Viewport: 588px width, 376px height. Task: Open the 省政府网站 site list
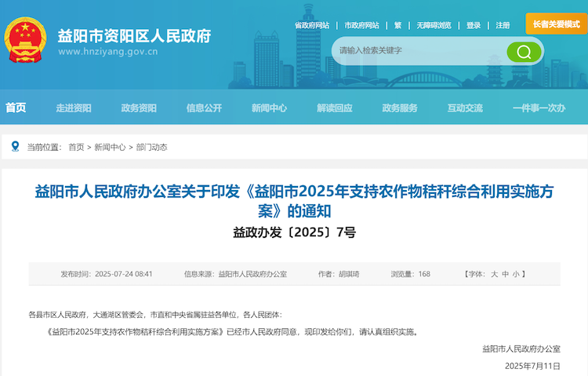coord(311,25)
